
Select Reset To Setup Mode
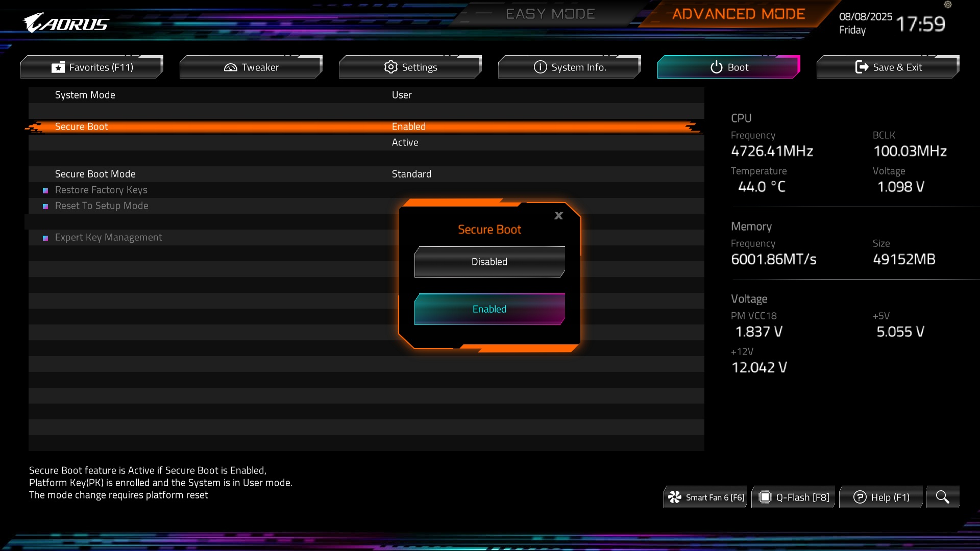pos(102,206)
